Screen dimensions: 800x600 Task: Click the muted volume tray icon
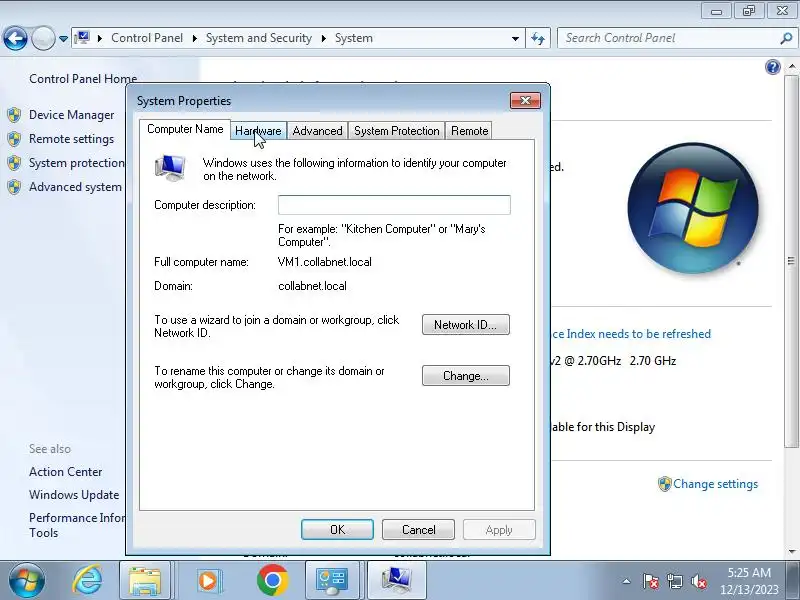click(698, 581)
